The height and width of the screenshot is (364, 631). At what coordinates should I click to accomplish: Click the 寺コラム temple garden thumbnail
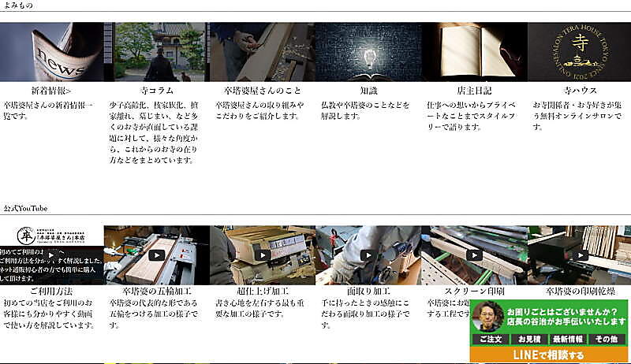tap(157, 52)
